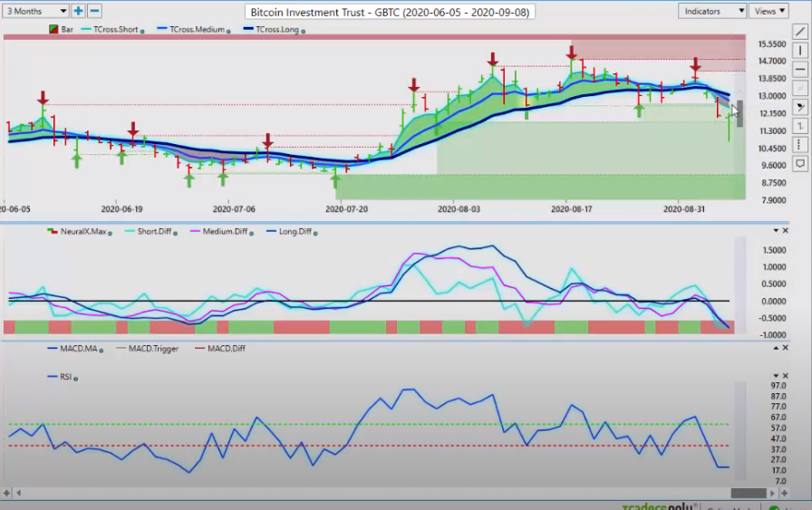Select the comment annotation tool
This screenshot has height=510, width=812.
(x=800, y=164)
